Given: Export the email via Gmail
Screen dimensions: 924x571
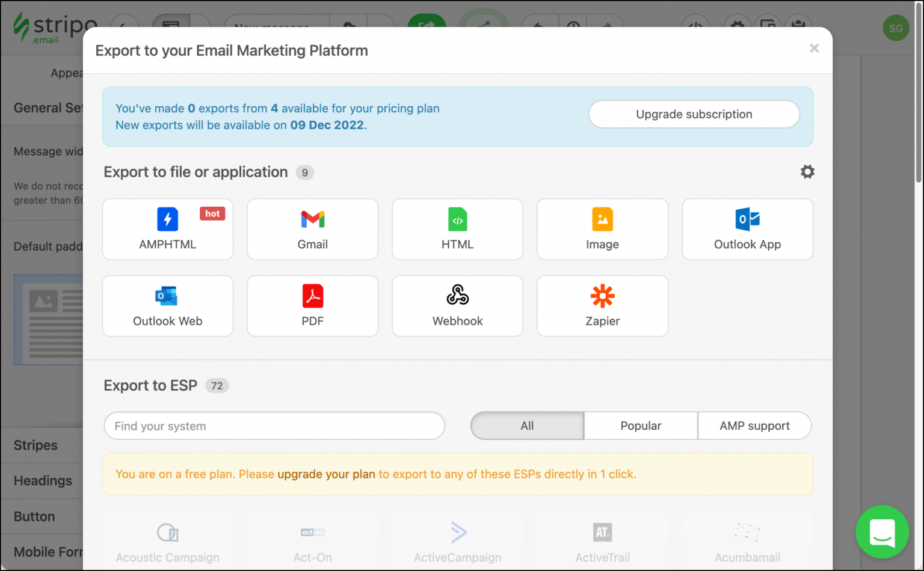Looking at the screenshot, I should tap(312, 229).
